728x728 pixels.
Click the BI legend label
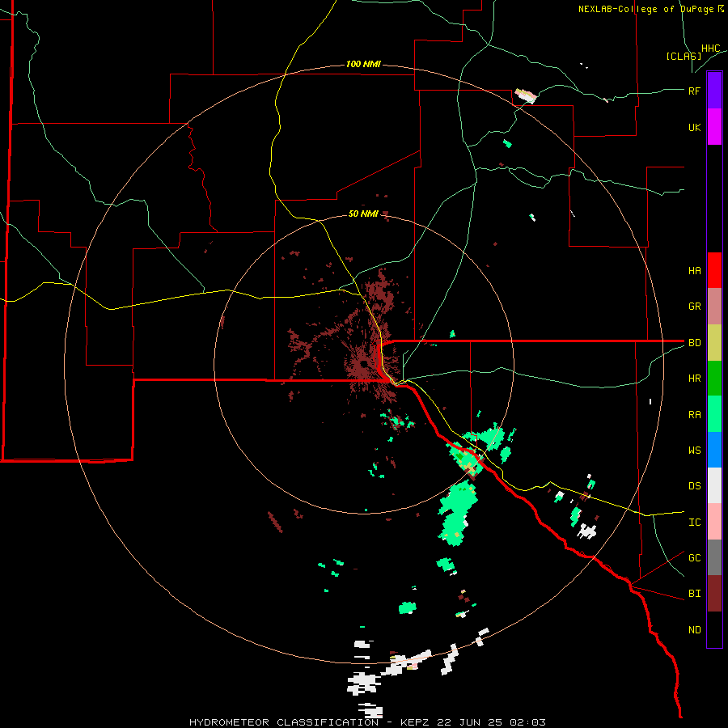695,594
